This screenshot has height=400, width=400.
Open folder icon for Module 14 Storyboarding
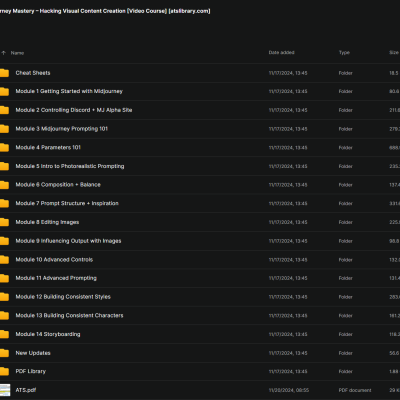point(4,334)
